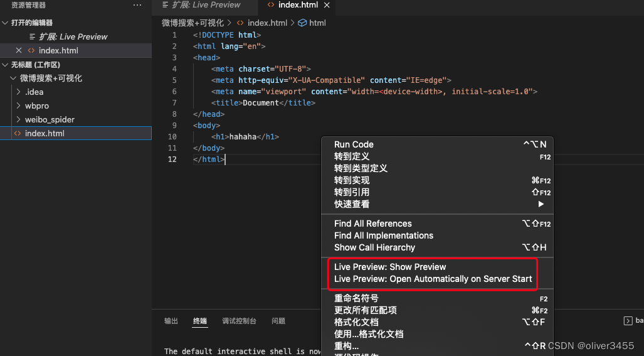The image size is (644, 356).
Task: Switch to the index.html editor tab
Action: [x=298, y=5]
